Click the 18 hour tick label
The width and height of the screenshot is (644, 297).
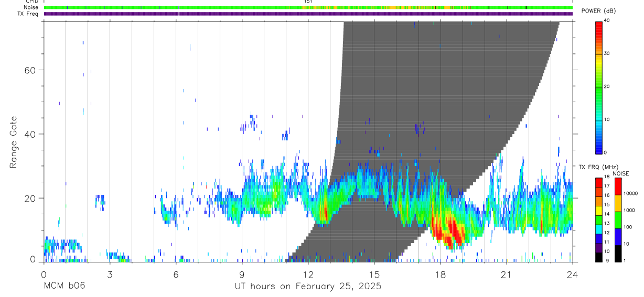click(440, 274)
